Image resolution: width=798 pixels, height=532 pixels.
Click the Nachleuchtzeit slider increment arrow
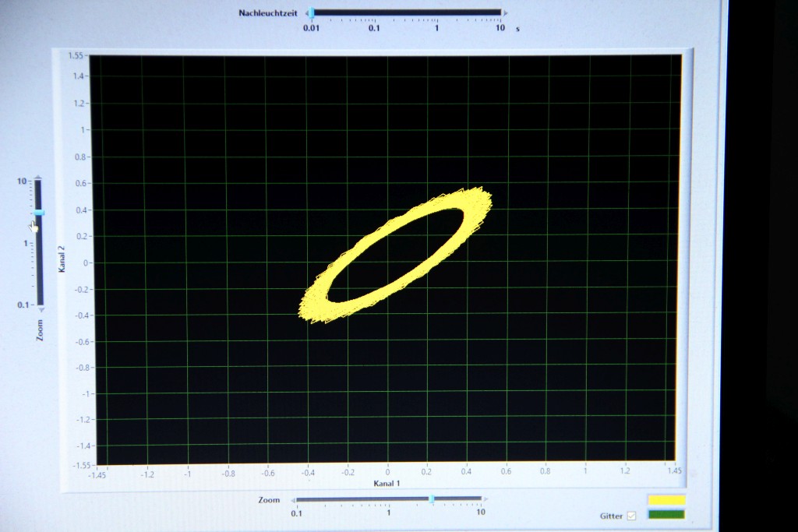tap(506, 12)
